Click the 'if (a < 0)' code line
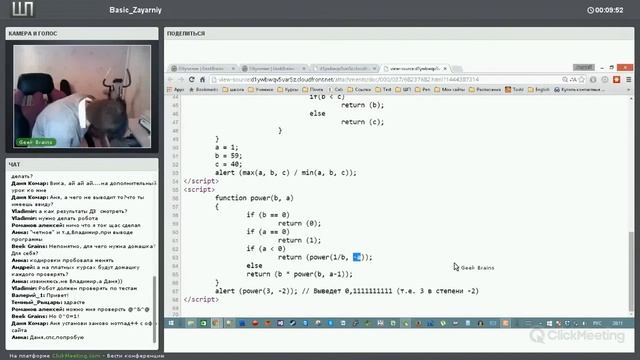Viewport: 640px width, 360px height. (x=266, y=249)
